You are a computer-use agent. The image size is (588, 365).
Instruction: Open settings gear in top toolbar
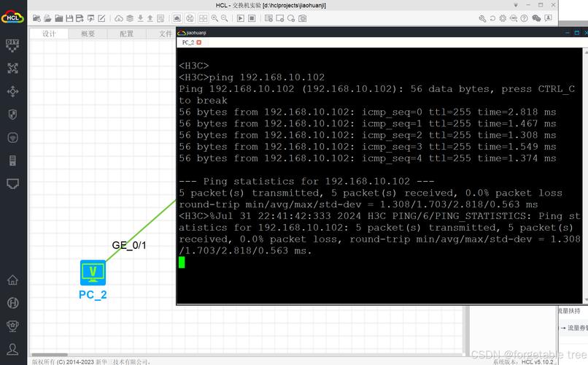[x=503, y=18]
